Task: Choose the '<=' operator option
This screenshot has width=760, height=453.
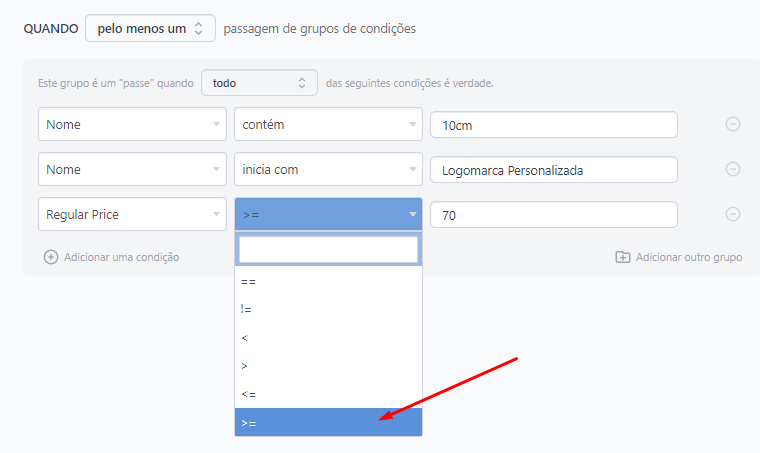Action: pyautogui.click(x=328, y=394)
